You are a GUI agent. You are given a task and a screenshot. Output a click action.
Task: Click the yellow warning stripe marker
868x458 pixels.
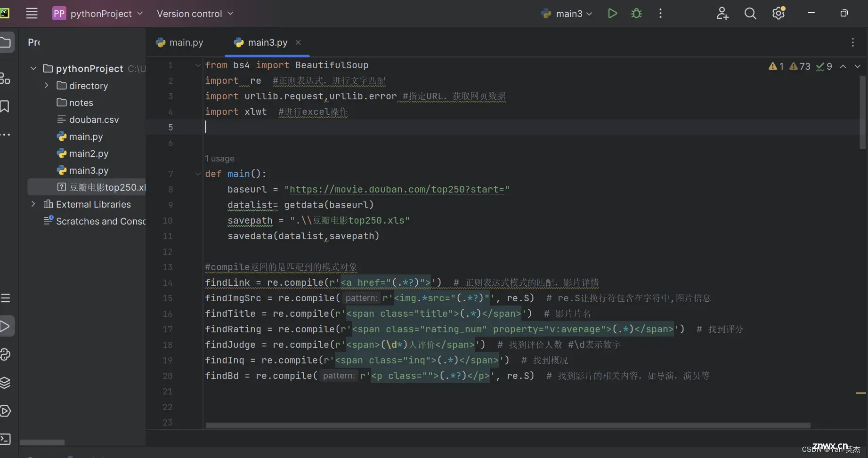click(861, 393)
